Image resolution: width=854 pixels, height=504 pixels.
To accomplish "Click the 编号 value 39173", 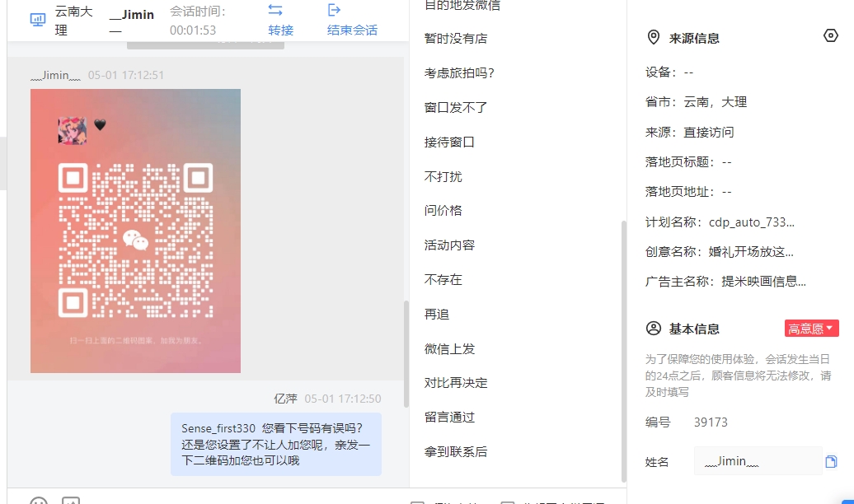I will [711, 422].
